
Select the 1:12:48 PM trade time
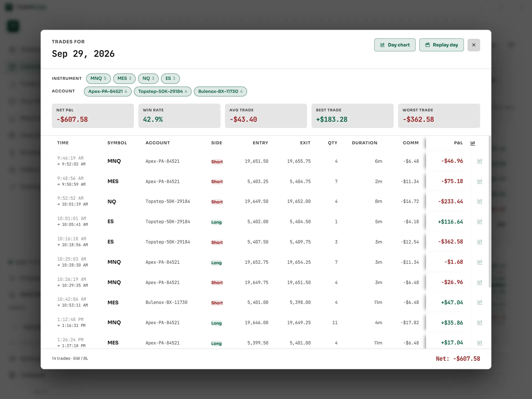pos(70,319)
